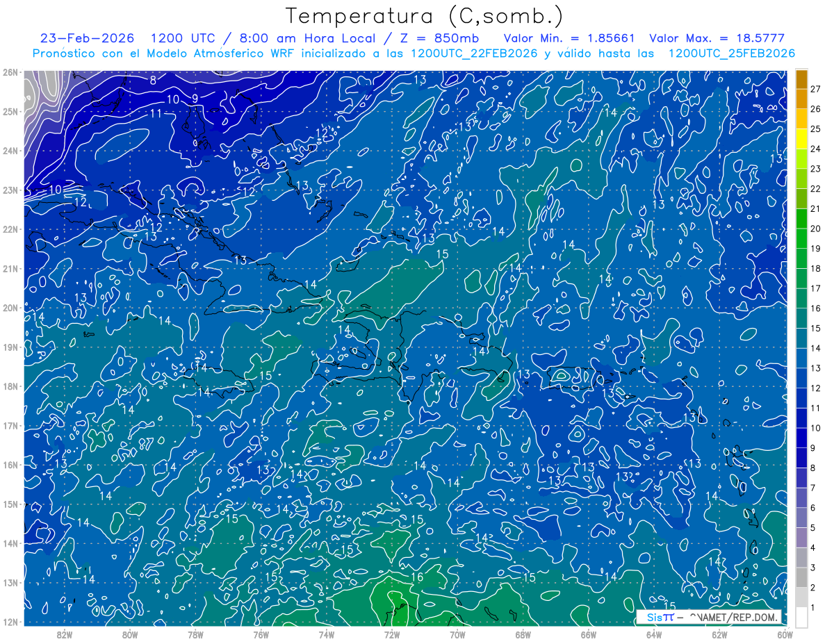Click the latitude label "26N"
This screenshot has width=834, height=644.
(x=10, y=72)
